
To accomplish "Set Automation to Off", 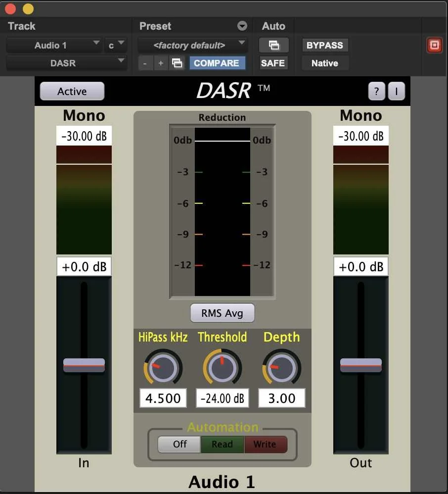I will pos(179,444).
